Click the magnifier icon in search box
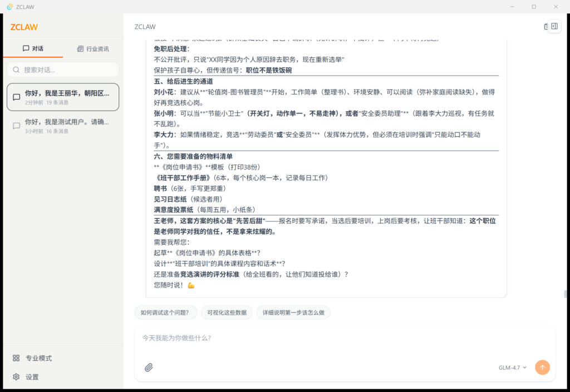This screenshot has width=570, height=392. (16, 70)
